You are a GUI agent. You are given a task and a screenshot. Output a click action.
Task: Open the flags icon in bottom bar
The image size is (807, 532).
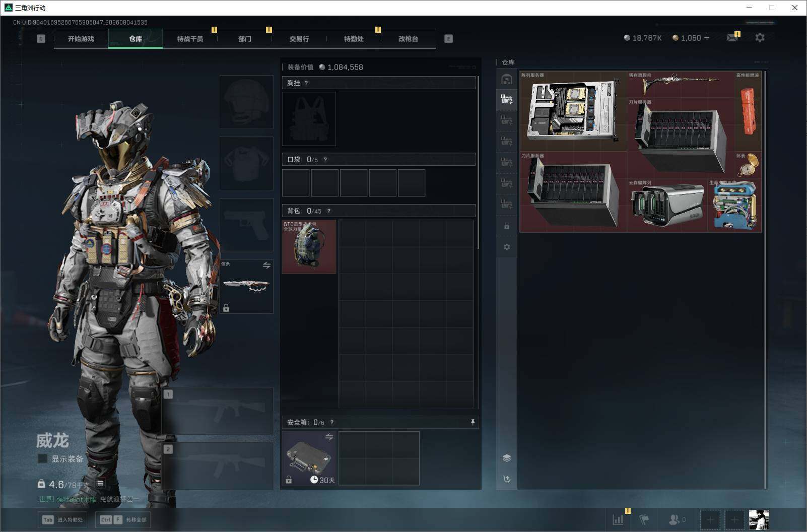[x=644, y=519]
